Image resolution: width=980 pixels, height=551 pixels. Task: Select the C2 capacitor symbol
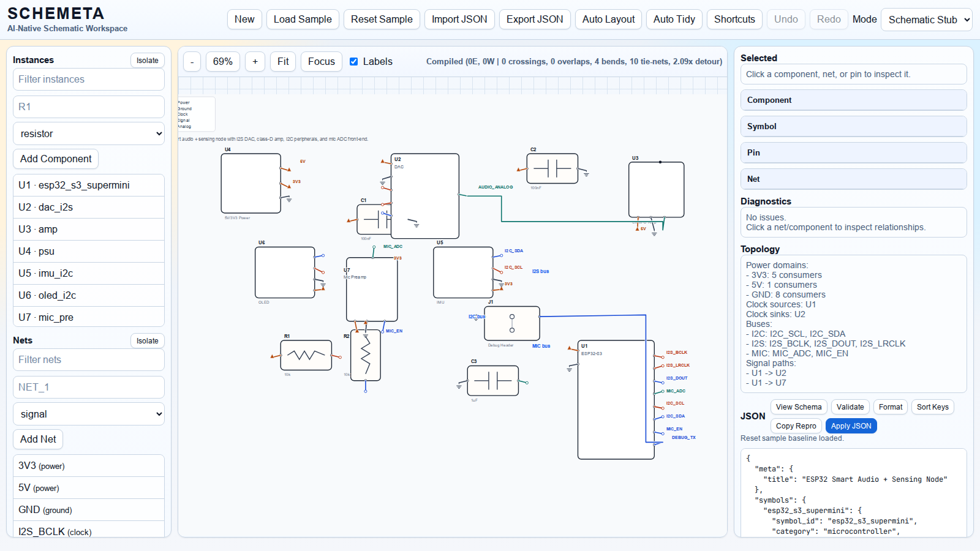point(552,168)
